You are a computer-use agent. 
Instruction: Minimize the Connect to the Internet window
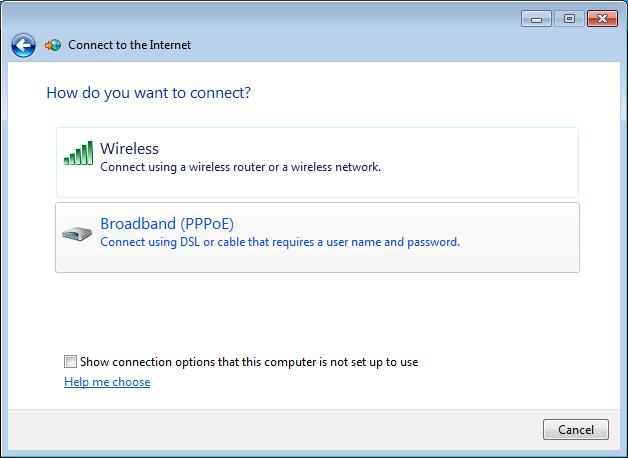tap(537, 19)
